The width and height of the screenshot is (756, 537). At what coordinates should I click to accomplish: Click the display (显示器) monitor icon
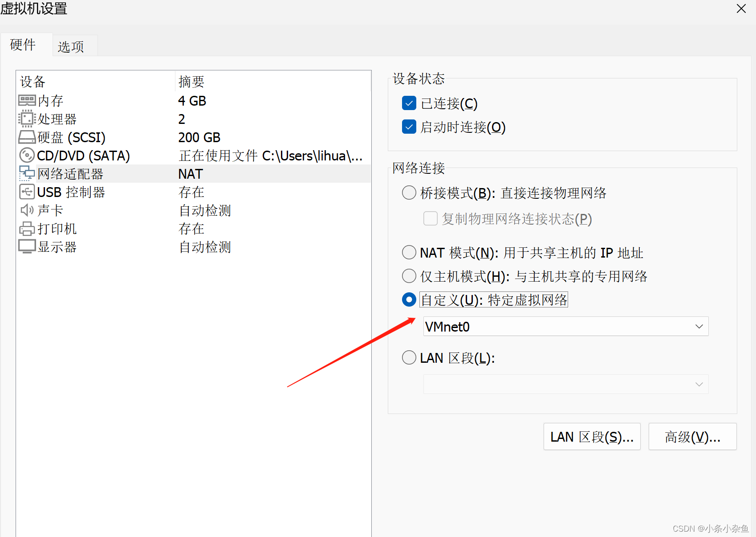tap(27, 247)
